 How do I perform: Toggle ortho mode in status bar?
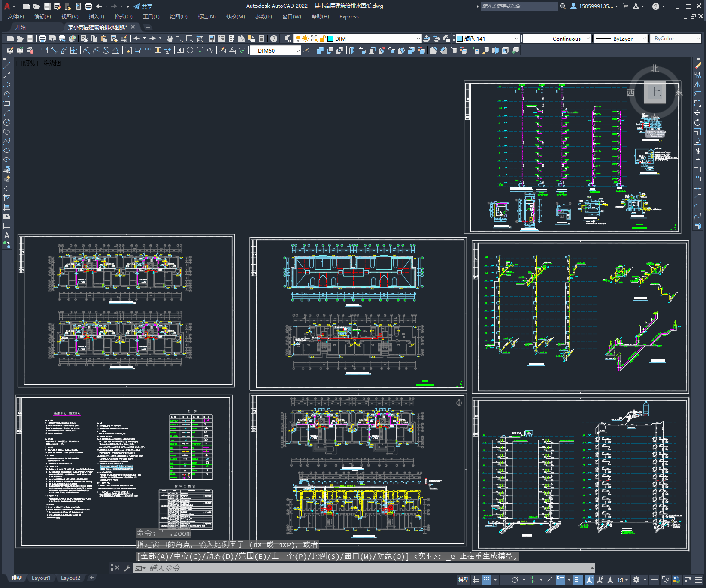(505, 580)
